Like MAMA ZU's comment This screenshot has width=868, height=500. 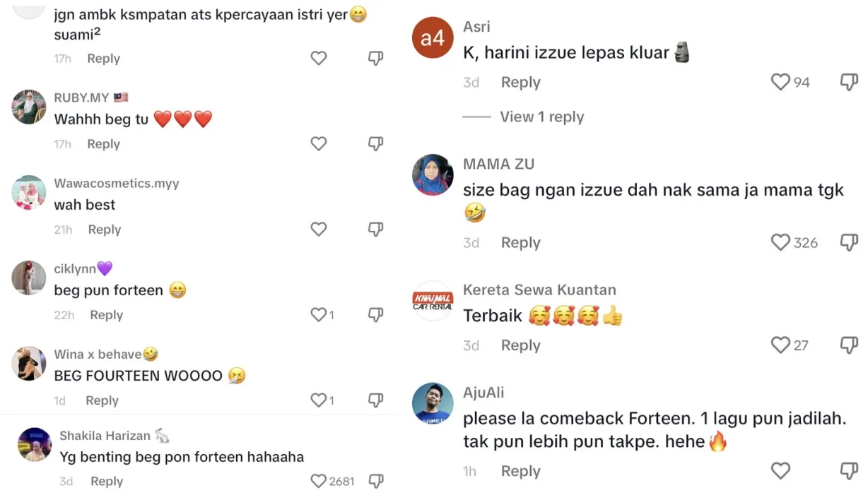click(x=780, y=243)
